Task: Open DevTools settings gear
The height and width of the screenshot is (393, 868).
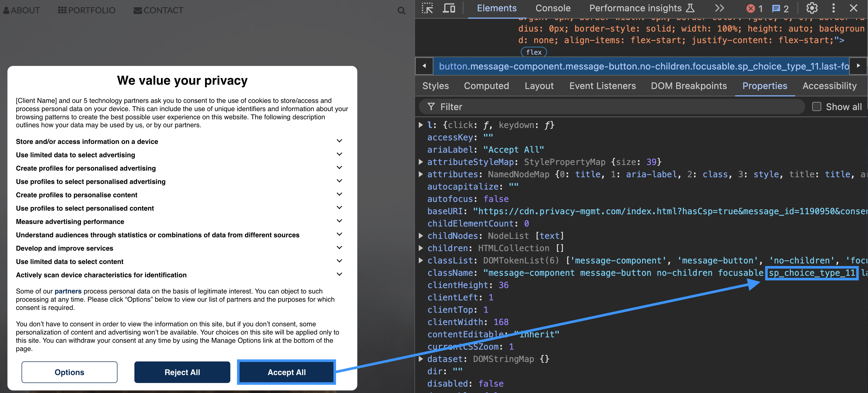Action: 812,8
